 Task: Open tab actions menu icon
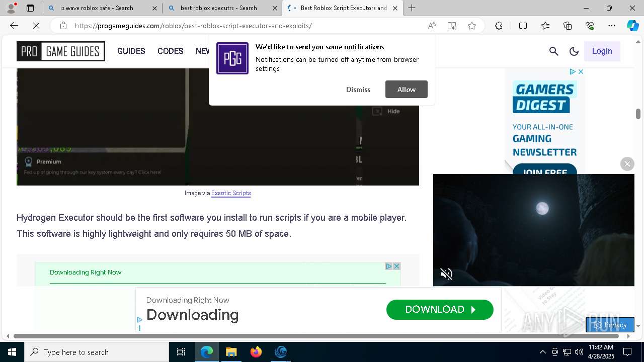click(x=30, y=8)
